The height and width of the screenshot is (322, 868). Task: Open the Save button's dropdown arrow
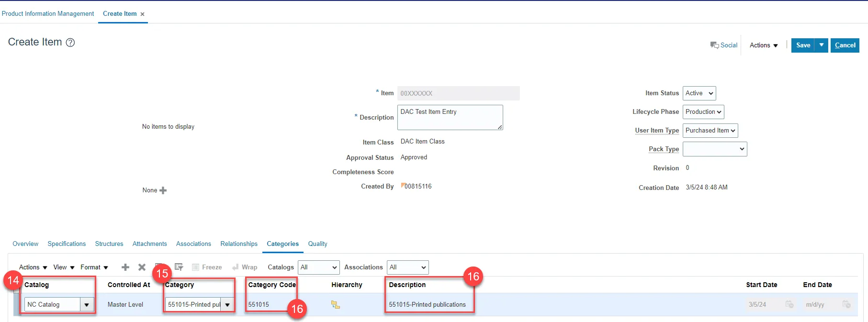(822, 45)
